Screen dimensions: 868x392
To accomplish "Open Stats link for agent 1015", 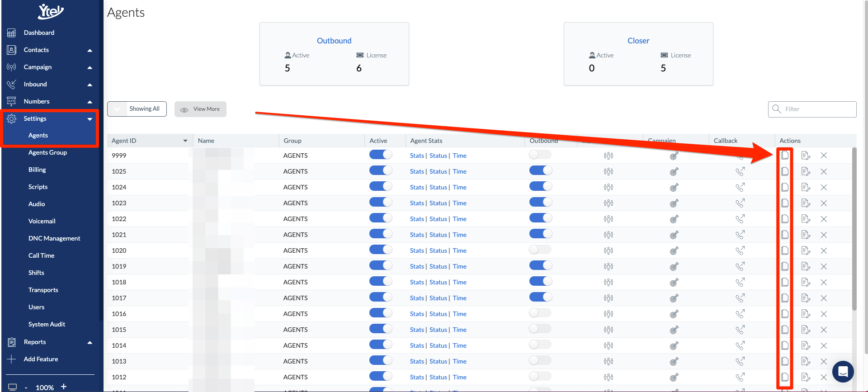I will click(x=417, y=330).
